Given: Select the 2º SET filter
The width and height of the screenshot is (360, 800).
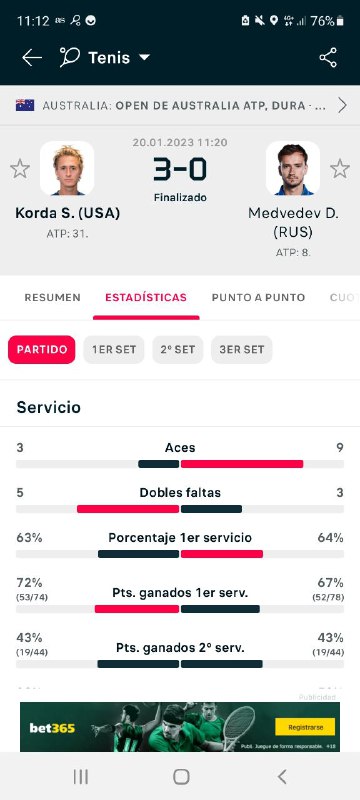Looking at the screenshot, I should (178, 349).
